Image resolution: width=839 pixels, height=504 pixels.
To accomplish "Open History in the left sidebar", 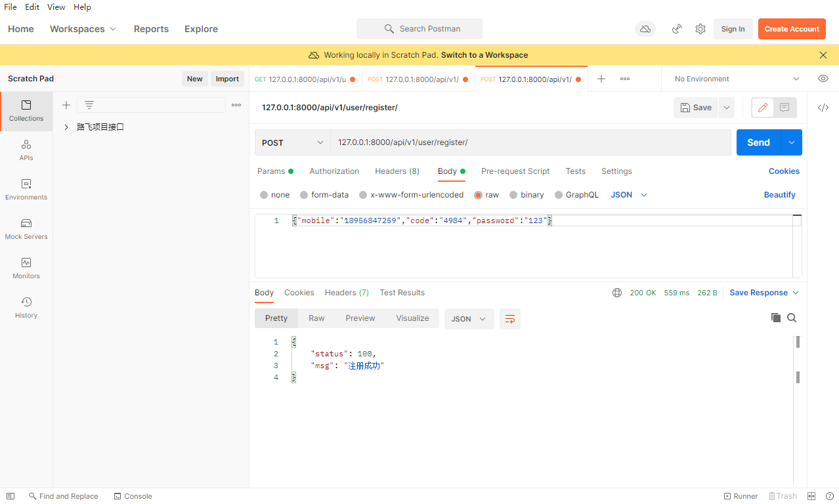I will point(26,308).
